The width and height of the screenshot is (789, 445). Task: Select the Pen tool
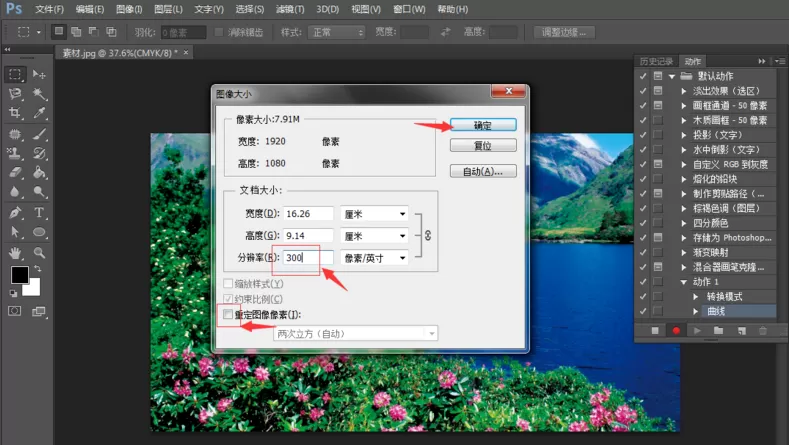click(15, 212)
